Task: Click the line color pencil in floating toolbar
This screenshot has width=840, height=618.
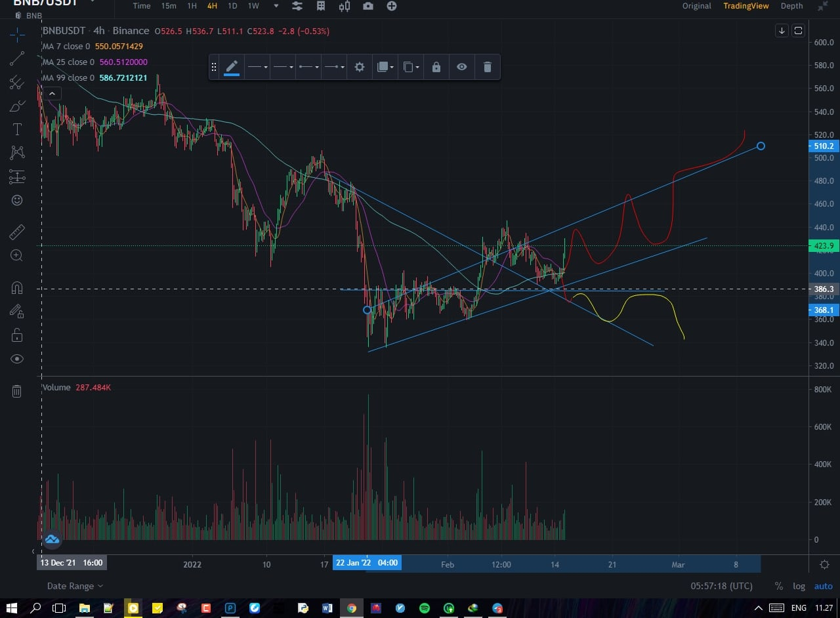Action: pyautogui.click(x=232, y=67)
